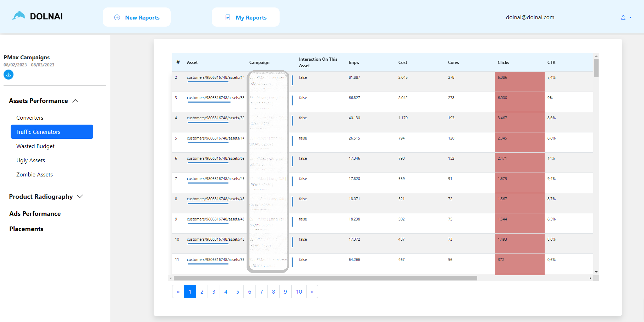Open the Zombie Assets view
Viewport: 644px width, 322px height.
34,174
